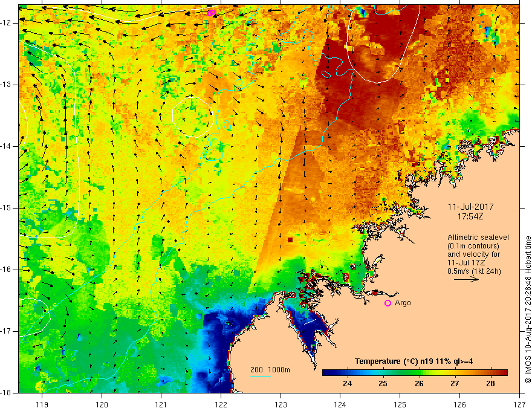Screen dimensions: 532x411
Task: Click the color bar value 28
Action: pos(490,384)
